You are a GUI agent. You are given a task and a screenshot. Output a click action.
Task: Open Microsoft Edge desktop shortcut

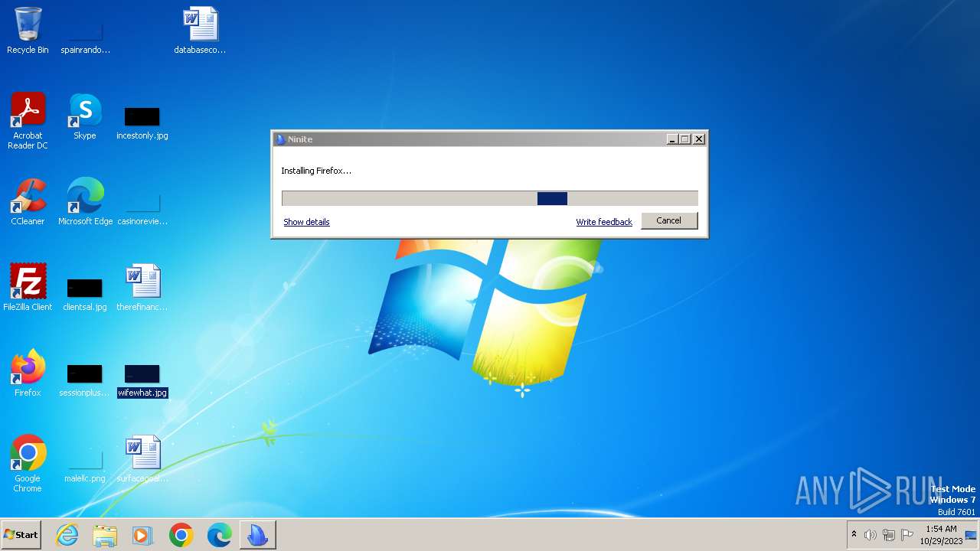point(85,202)
